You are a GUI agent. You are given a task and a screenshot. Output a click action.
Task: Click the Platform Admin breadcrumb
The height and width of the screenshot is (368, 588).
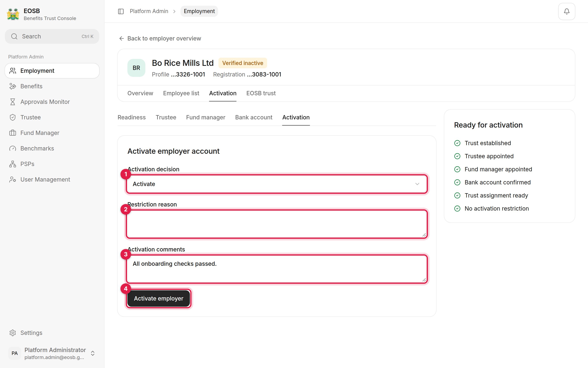[x=149, y=11]
